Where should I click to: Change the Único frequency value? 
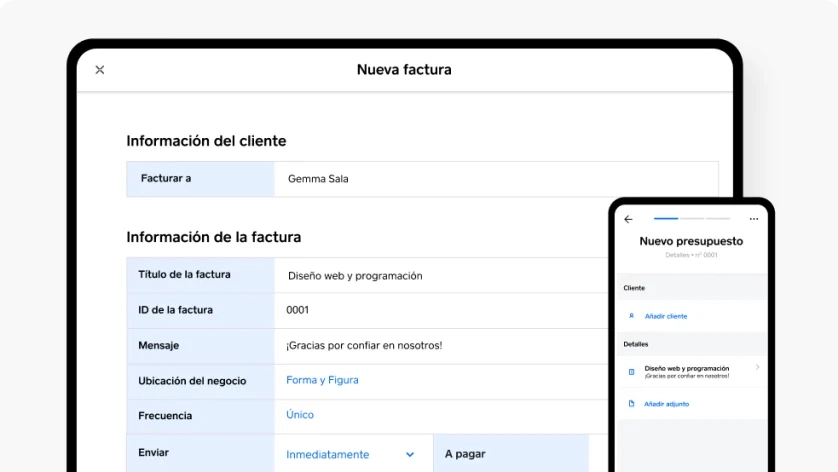pyautogui.click(x=300, y=415)
